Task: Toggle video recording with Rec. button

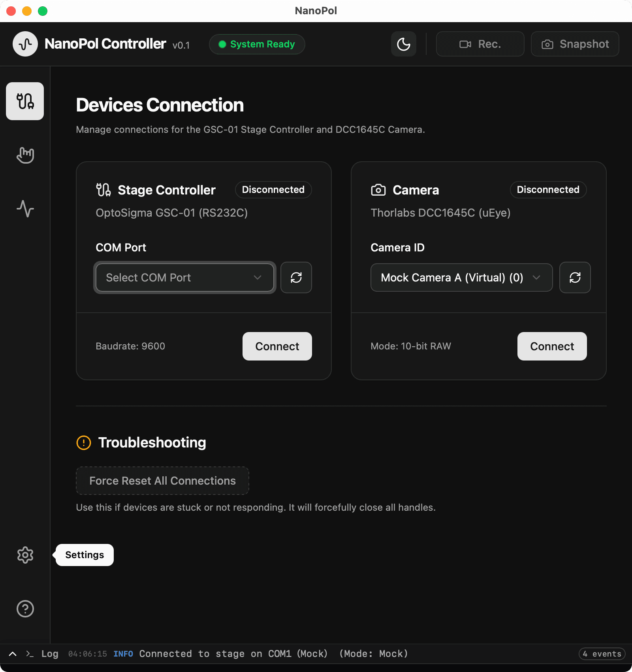Action: (480, 44)
